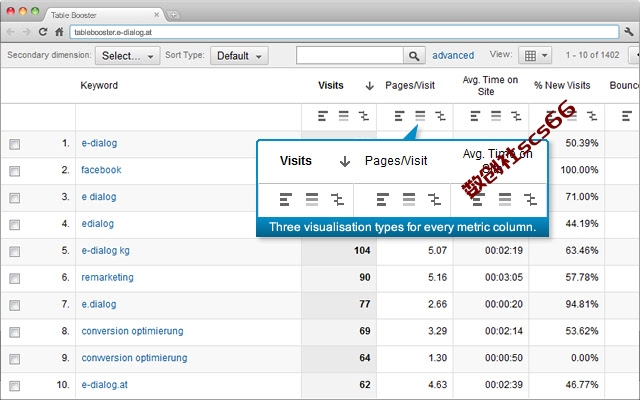The height and width of the screenshot is (400, 640).
Task: Close the Table Booster tab
Action: (156, 15)
